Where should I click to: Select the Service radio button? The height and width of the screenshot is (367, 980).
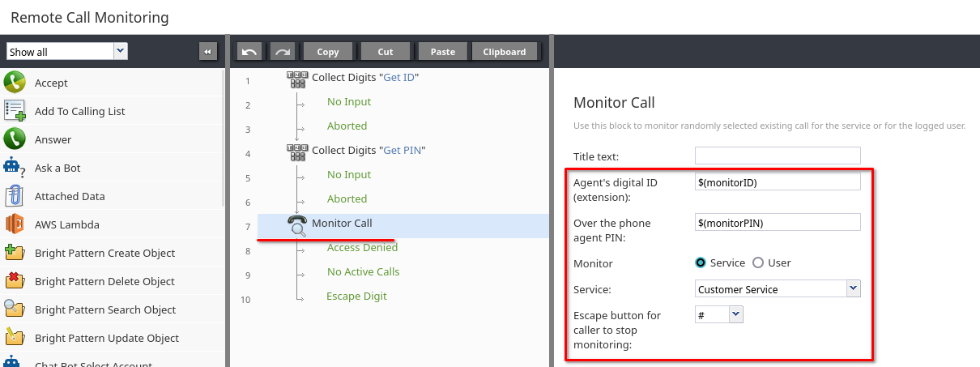point(701,262)
